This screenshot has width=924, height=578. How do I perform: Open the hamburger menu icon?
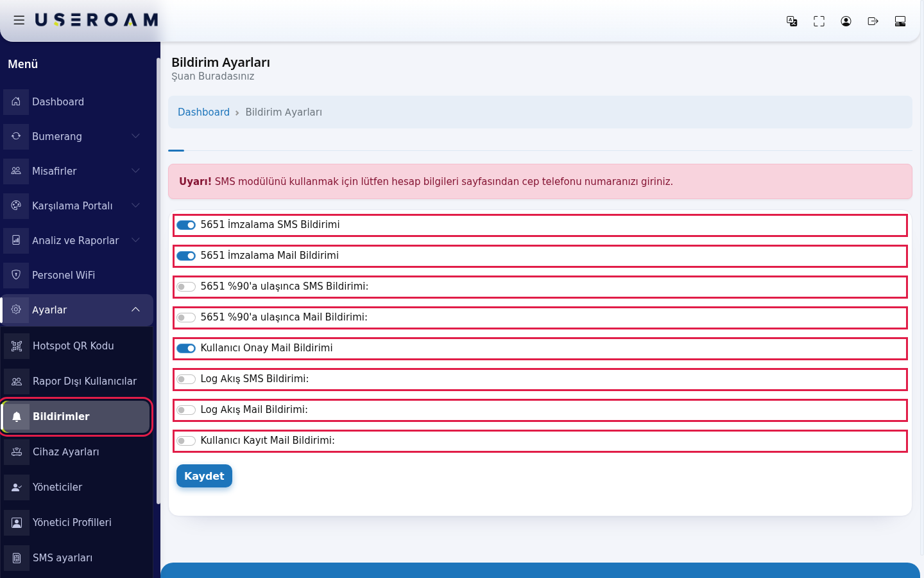(x=19, y=21)
